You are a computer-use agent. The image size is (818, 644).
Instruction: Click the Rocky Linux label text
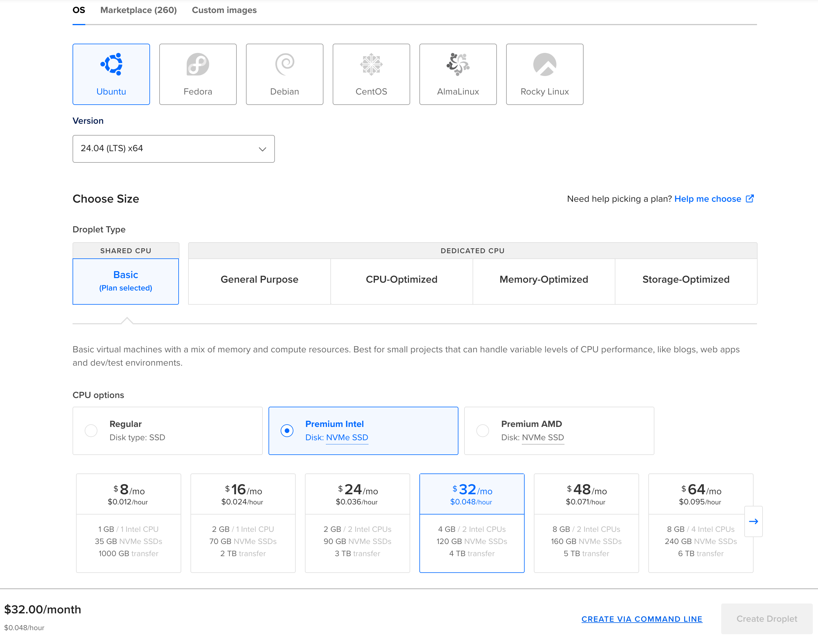pyautogui.click(x=545, y=92)
